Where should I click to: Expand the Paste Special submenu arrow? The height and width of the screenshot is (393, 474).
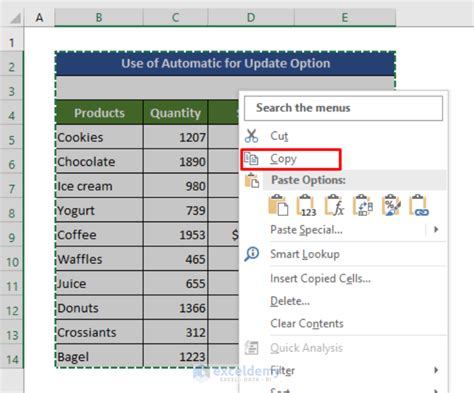point(436,230)
